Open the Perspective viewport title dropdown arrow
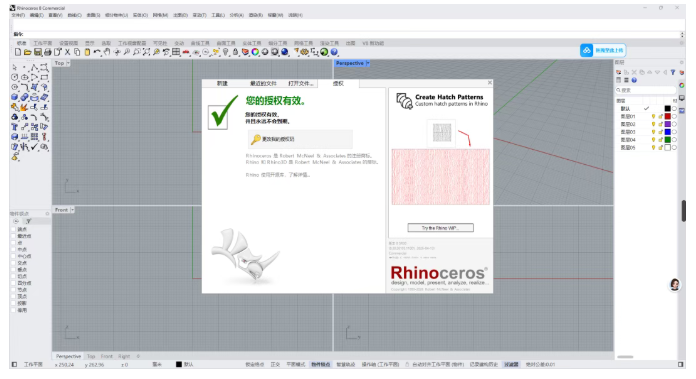Image resolution: width=696 pixels, height=379 pixels. (368, 63)
